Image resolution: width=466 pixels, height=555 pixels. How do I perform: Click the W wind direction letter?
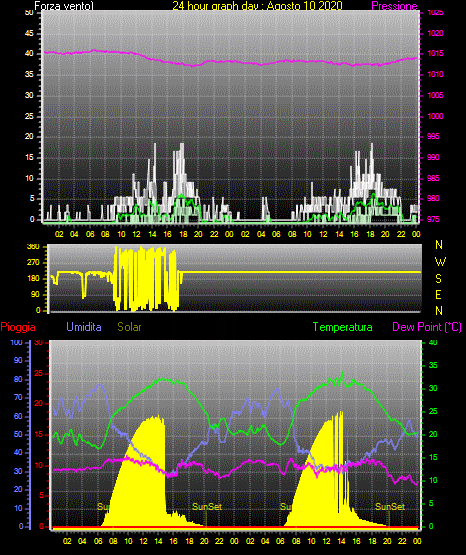coord(440,262)
